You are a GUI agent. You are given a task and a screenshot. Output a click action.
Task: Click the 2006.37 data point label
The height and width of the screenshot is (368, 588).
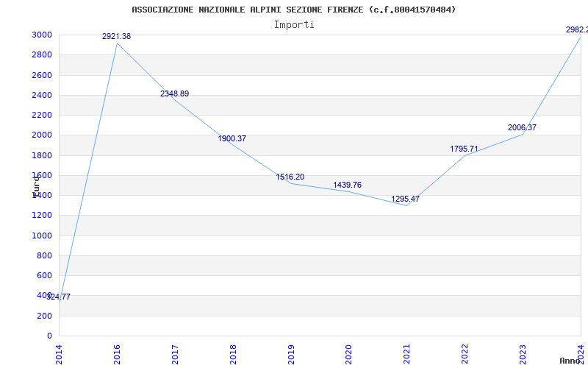click(x=522, y=127)
